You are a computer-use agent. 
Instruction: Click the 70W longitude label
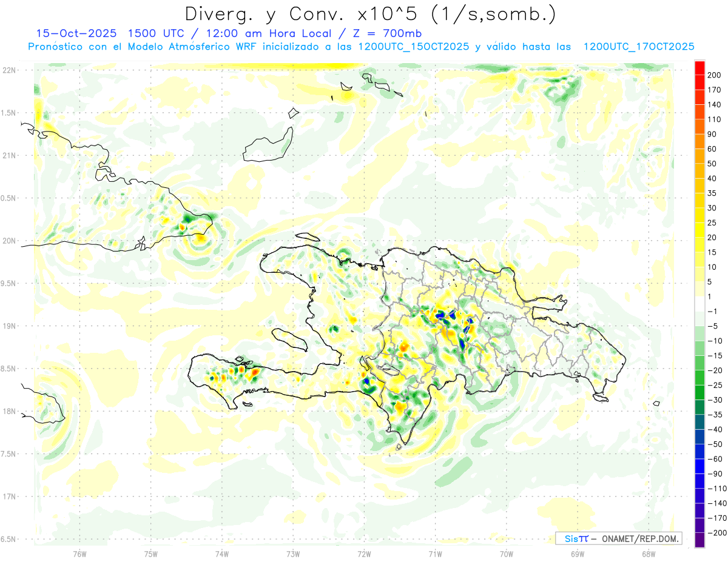(507, 554)
